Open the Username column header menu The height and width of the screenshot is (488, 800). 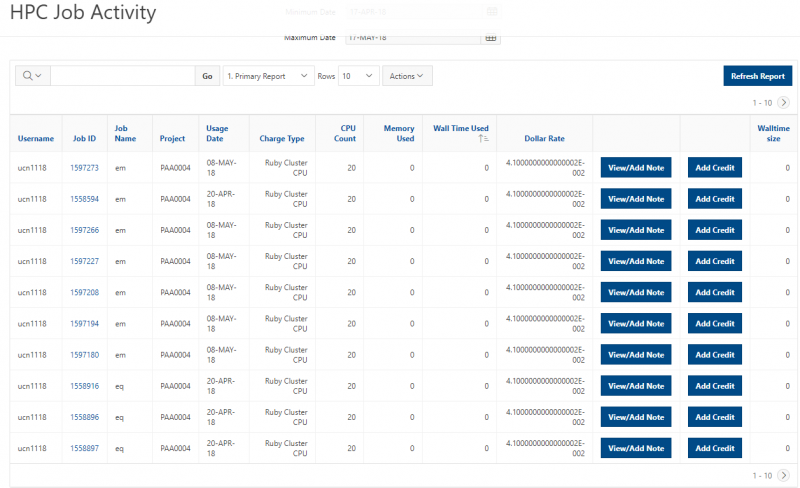click(x=36, y=138)
